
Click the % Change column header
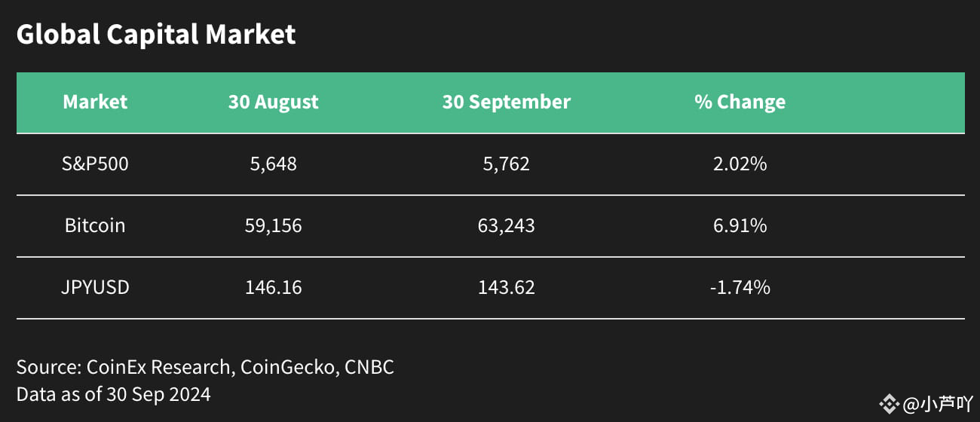coord(740,102)
